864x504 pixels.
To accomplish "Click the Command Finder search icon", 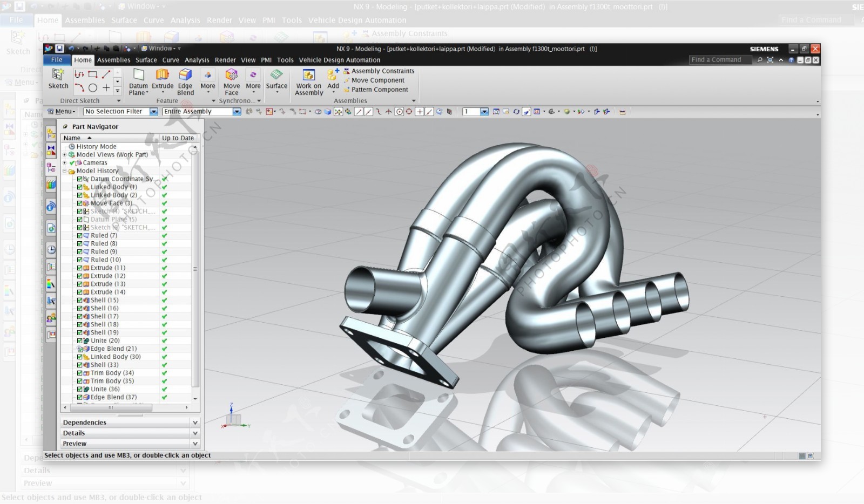I will [760, 60].
